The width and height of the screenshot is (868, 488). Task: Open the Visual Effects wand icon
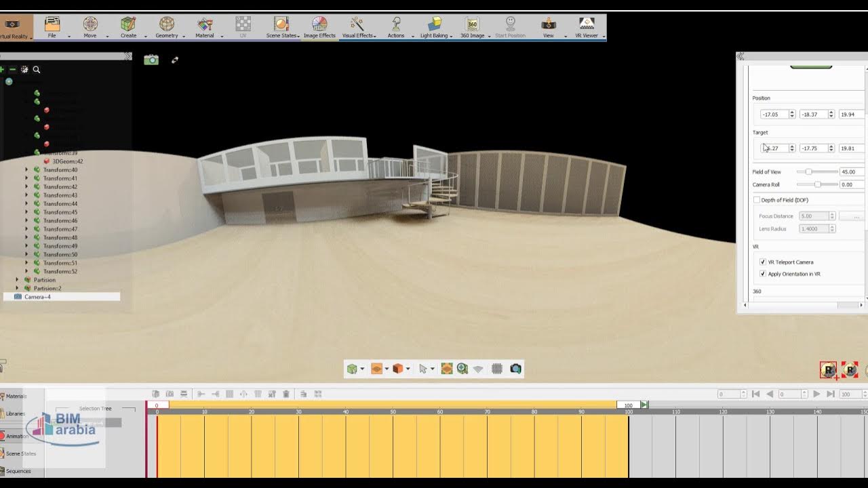(x=357, y=24)
